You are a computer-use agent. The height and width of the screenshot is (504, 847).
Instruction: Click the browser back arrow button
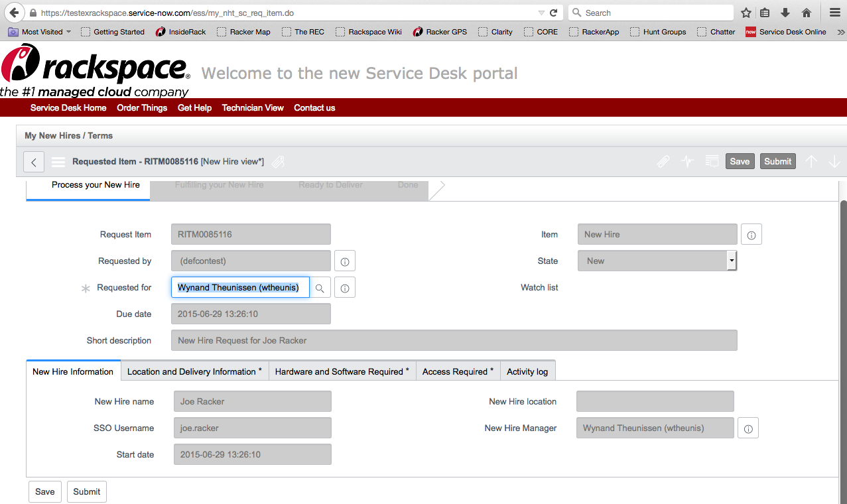(14, 13)
